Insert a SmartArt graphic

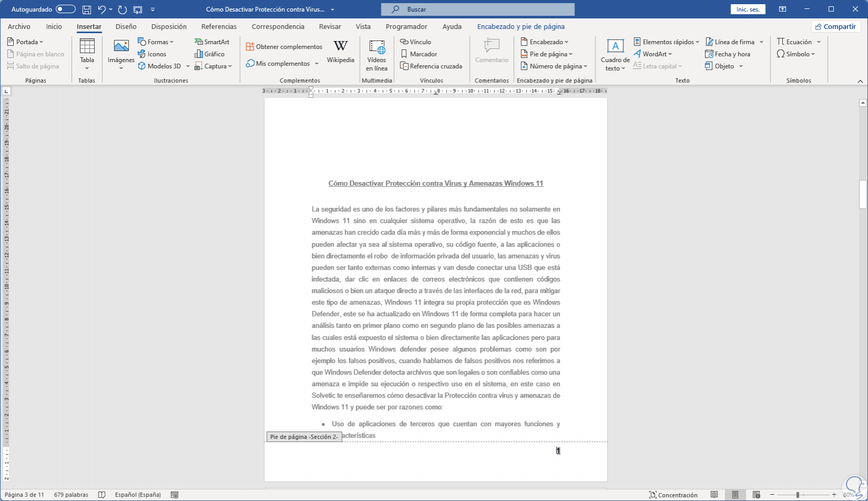[212, 42]
